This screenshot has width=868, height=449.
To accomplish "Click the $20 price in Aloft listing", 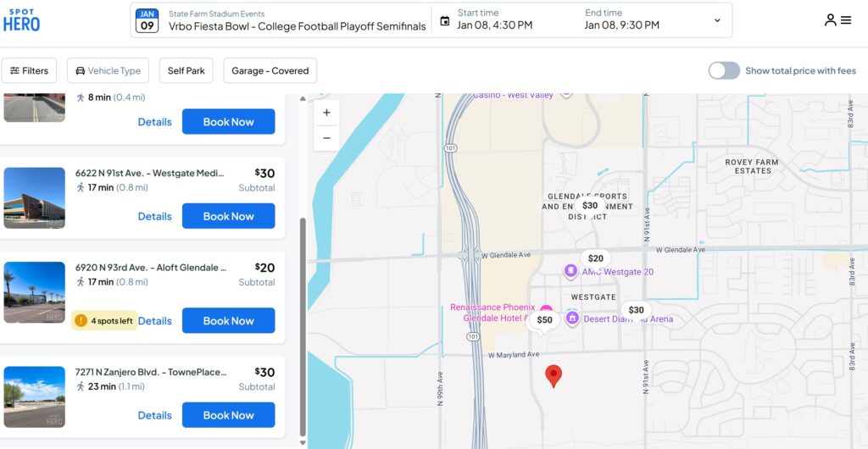I will coord(264,268).
